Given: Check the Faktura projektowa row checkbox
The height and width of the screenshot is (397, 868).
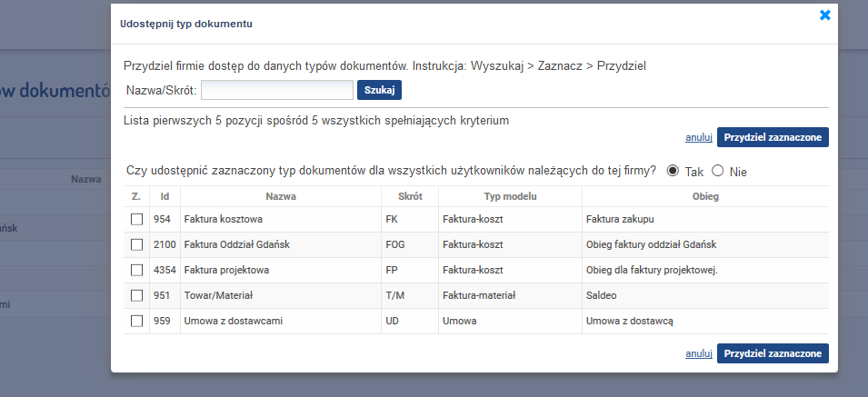Looking at the screenshot, I should pos(136,271).
